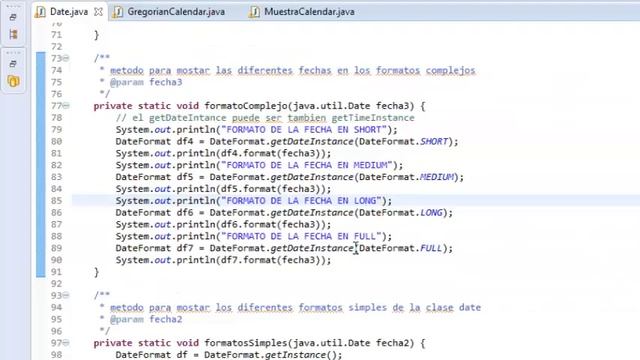This screenshot has width=640, height=360.
Task: Place cursor on "FORMATO DE LA FECHA EN SHORT" string
Action: pyautogui.click(x=303, y=130)
